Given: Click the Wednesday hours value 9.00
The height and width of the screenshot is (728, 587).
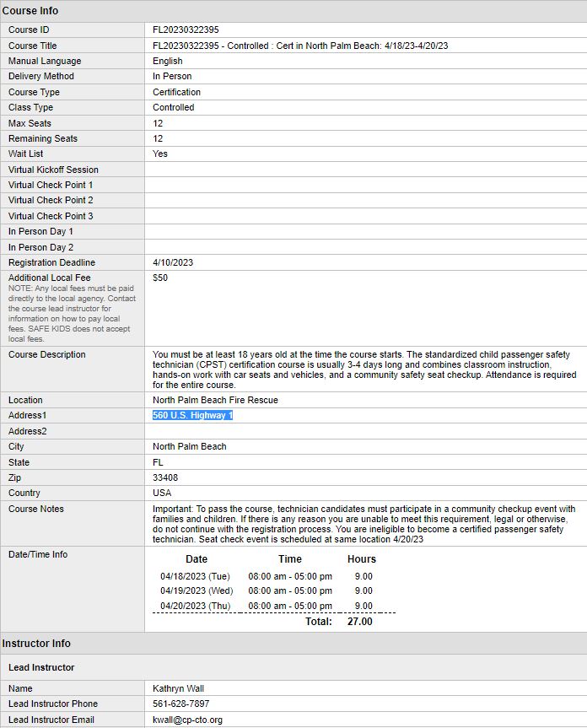Looking at the screenshot, I should [364, 590].
